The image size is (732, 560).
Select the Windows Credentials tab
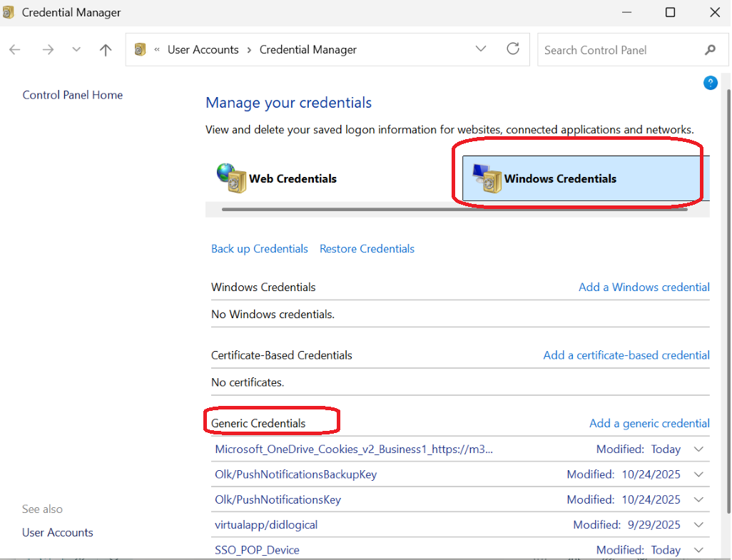[586, 178]
